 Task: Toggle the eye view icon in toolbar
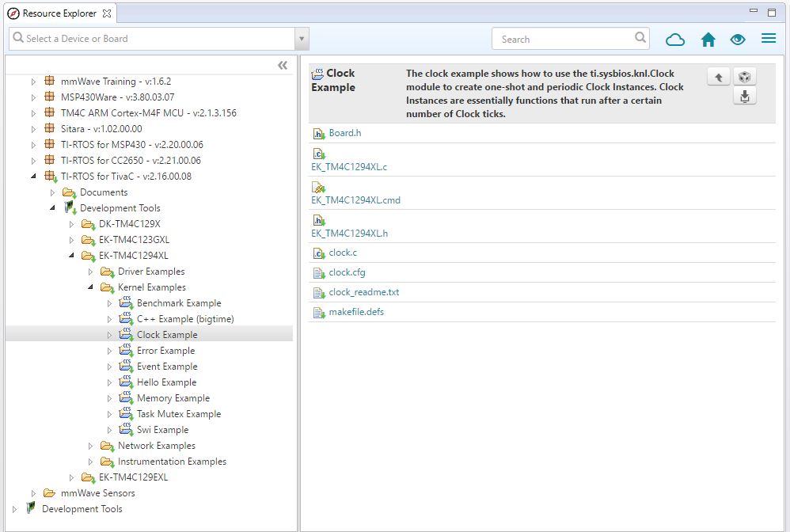point(738,40)
